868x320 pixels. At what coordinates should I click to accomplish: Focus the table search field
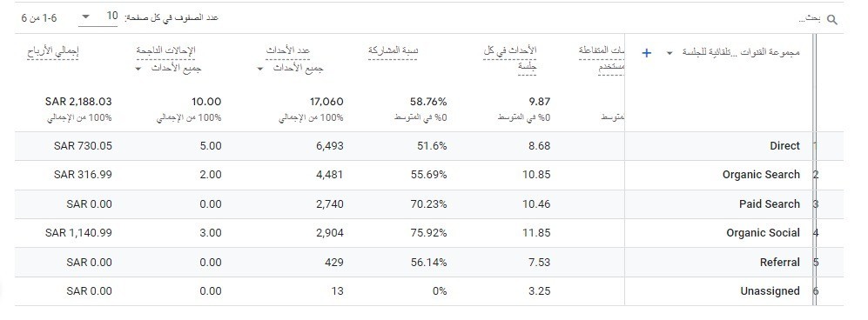pyautogui.click(x=720, y=19)
